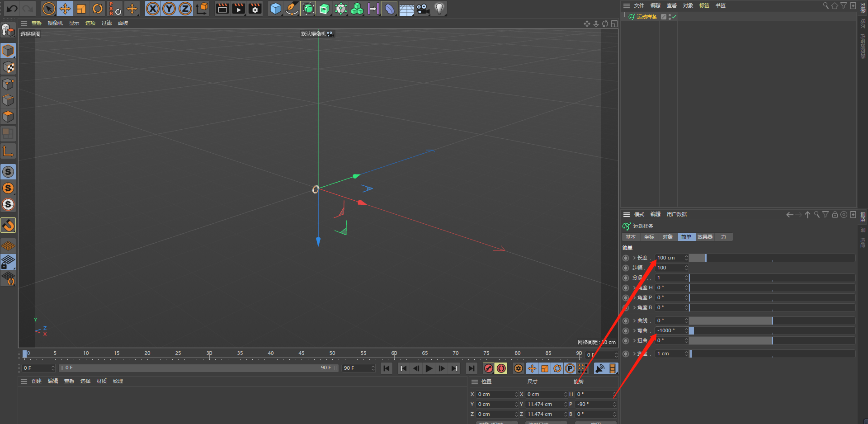Toggle the 弯曲 animation dot
Image resolution: width=868 pixels, height=424 pixels.
626,331
